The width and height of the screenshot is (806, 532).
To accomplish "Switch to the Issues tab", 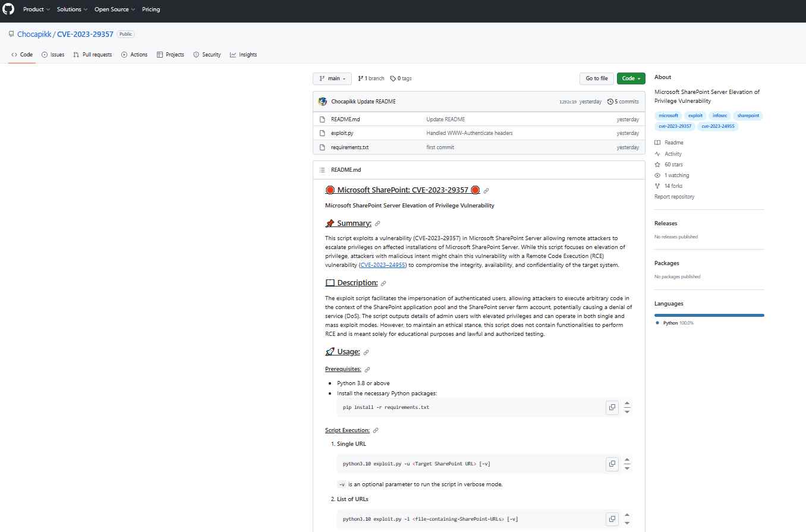I will 53,55.
